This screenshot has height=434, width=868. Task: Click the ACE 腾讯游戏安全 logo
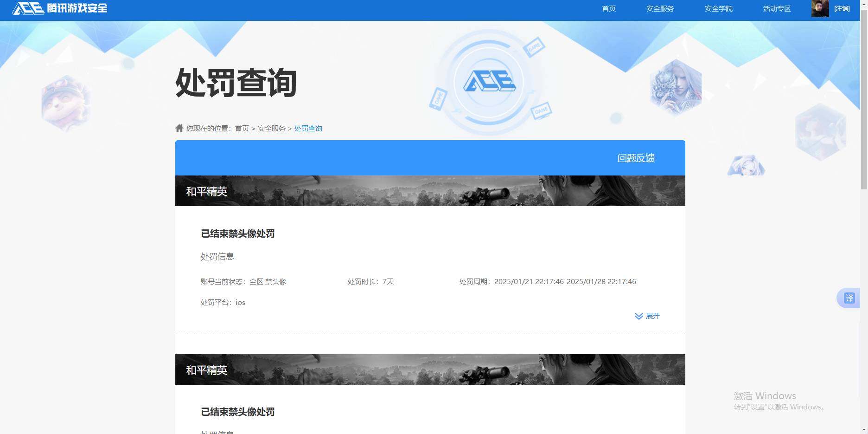point(58,8)
